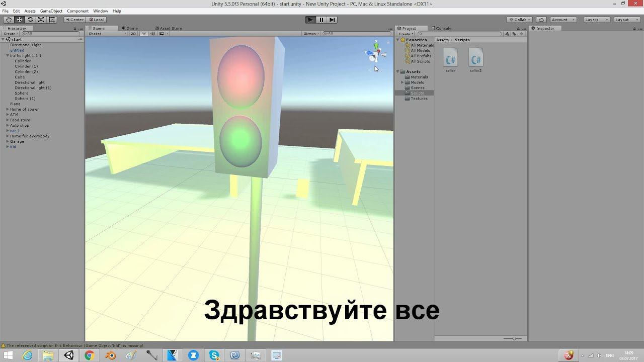The width and height of the screenshot is (644, 362).
Task: Open the Edit menu
Action: 17,11
